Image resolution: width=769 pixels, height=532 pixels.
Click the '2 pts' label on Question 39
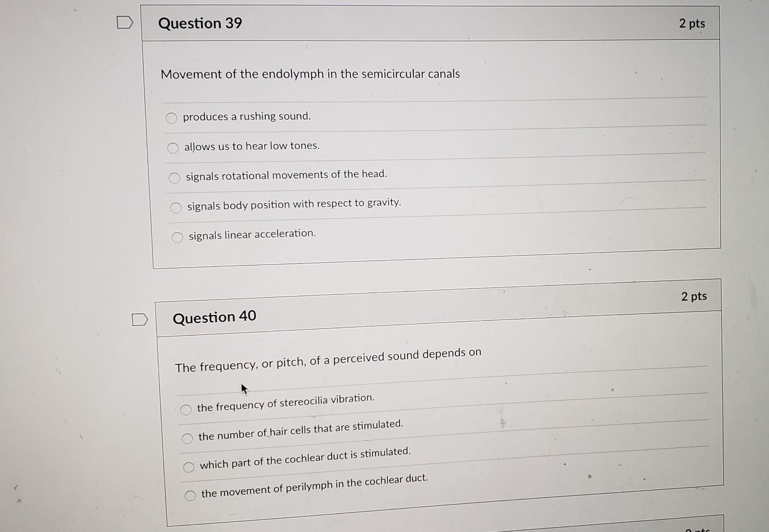tap(692, 23)
